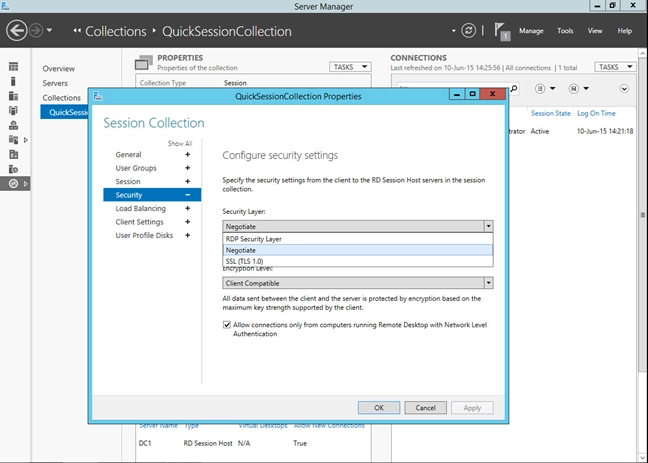Open the Security Layer combo box
This screenshot has width=648, height=463.
pyautogui.click(x=358, y=227)
